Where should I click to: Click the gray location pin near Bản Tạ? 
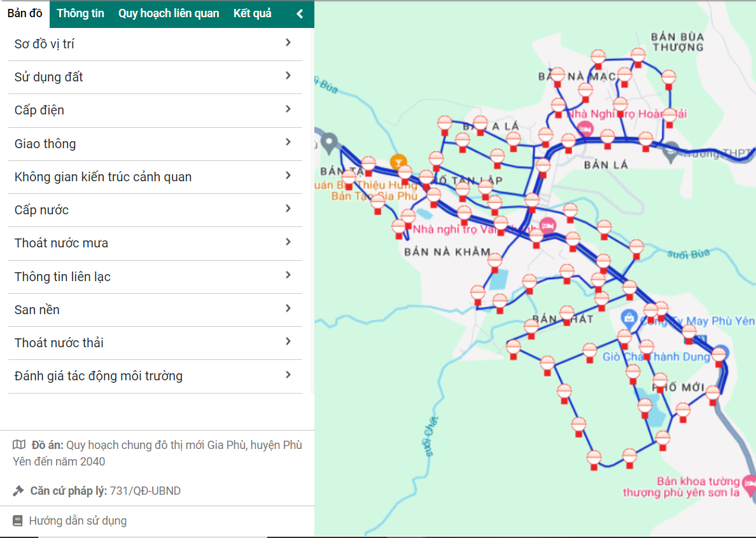(328, 142)
